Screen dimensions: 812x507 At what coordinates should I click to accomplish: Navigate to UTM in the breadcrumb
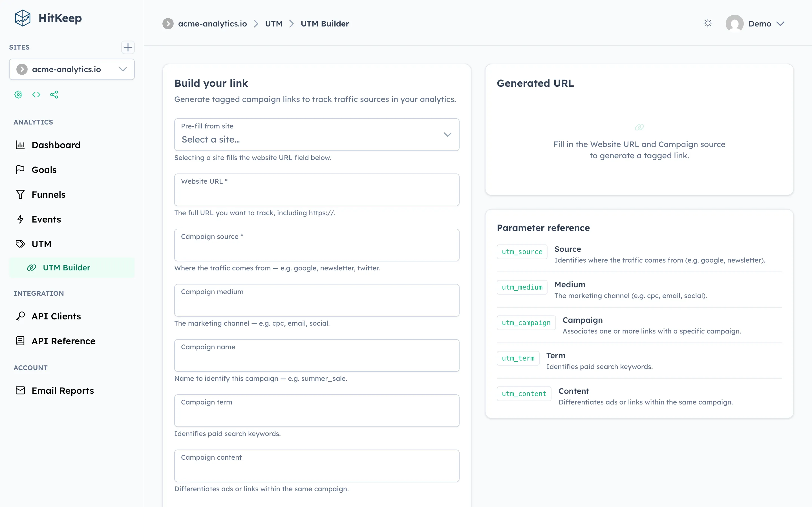274,23
